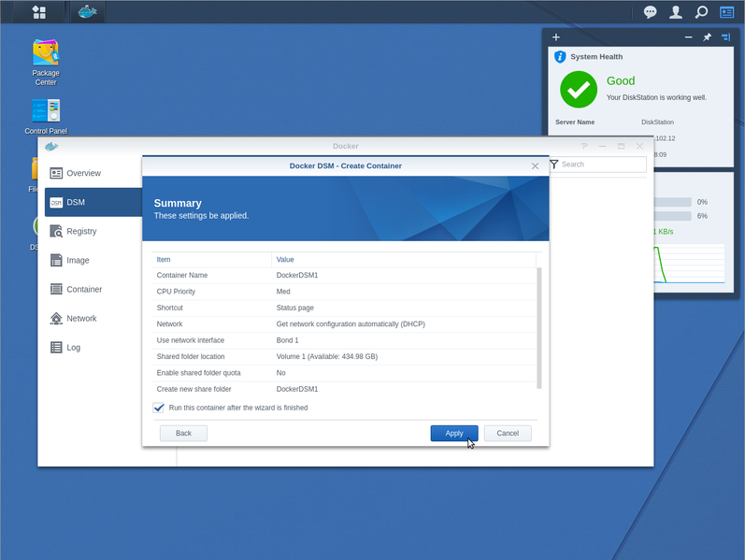Click the Cancel button in wizard
Screen dimensions: 745x560
[508, 433]
